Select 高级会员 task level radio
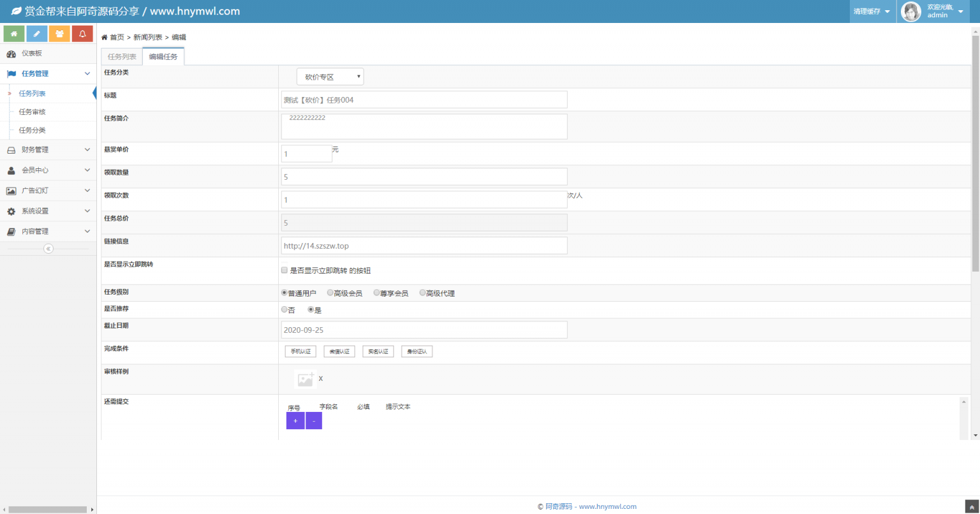 330,293
